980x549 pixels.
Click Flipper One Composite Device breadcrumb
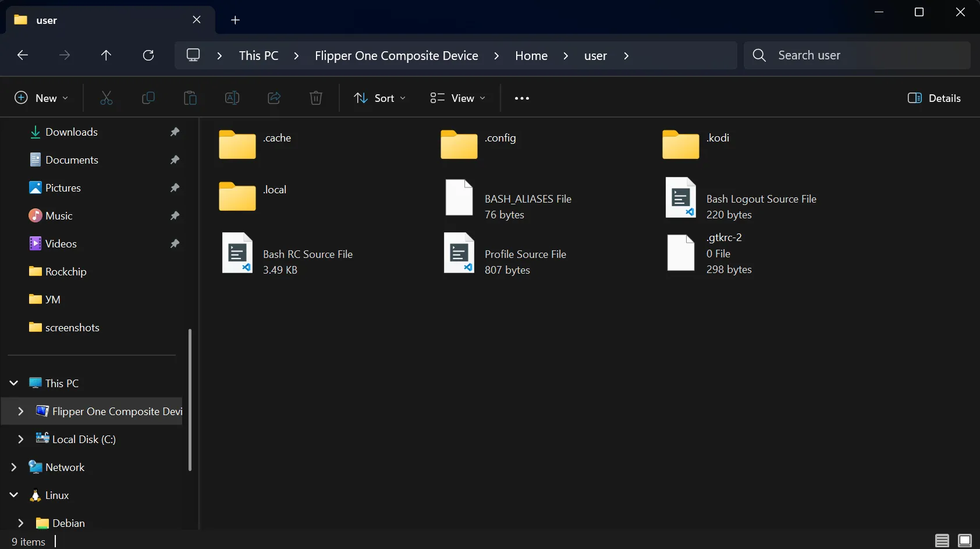(x=396, y=56)
